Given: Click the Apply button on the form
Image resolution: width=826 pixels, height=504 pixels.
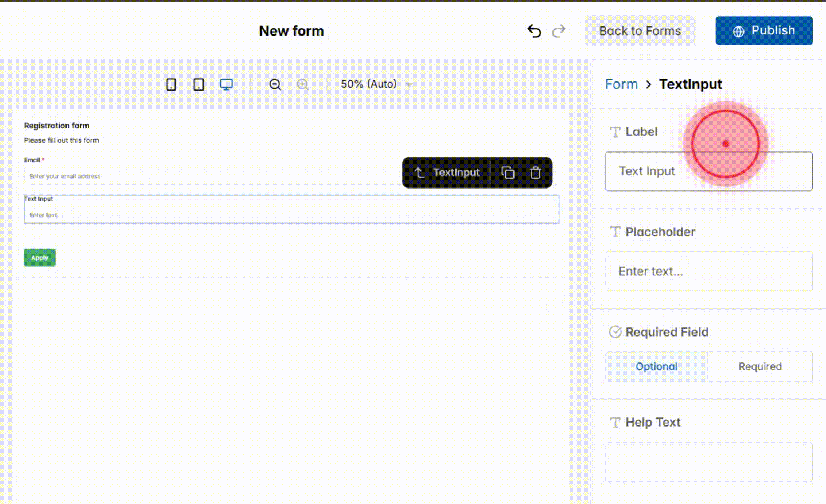Looking at the screenshot, I should [39, 257].
